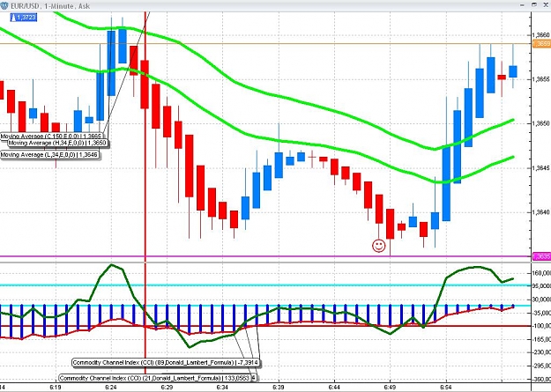This screenshot has width=551, height=392.
Task: Click the 6:44 time axis label
Action: [x=334, y=387]
